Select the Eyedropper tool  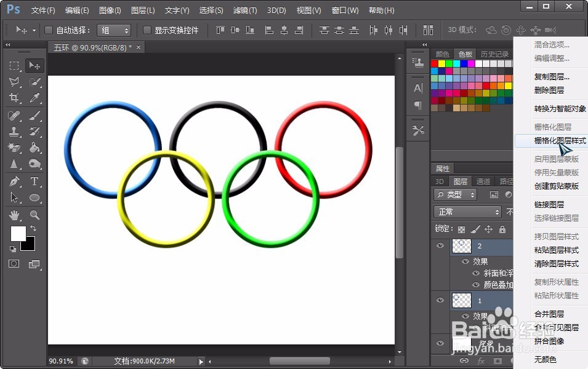tap(34, 98)
